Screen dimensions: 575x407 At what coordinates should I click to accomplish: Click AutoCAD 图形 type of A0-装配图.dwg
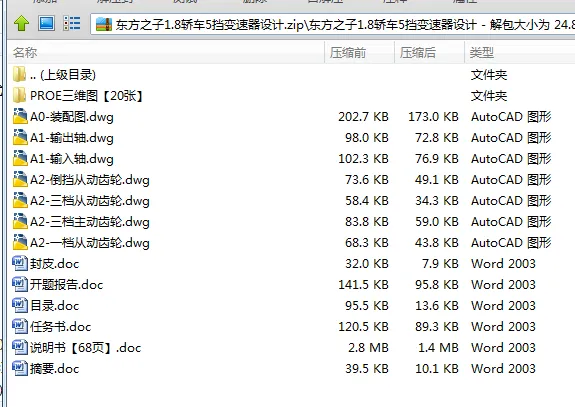511,117
